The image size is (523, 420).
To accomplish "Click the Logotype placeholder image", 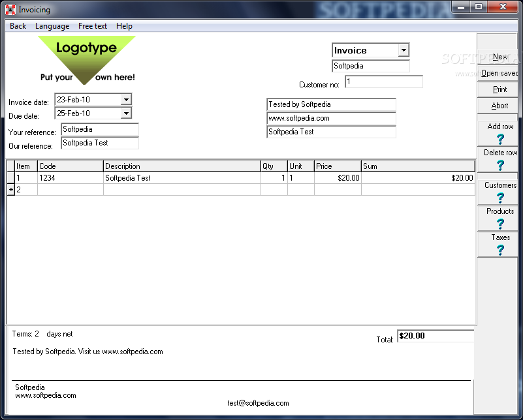I will pyautogui.click(x=87, y=60).
